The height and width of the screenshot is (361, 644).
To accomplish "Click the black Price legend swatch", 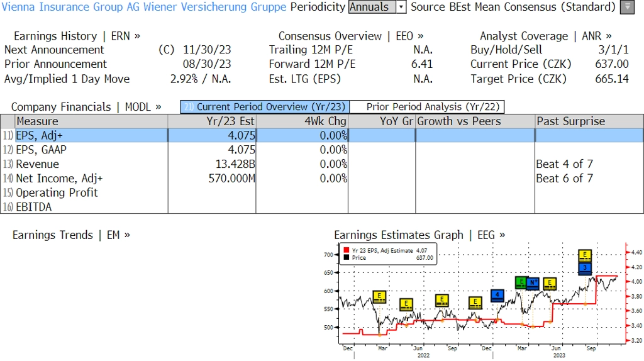I will 347,257.
